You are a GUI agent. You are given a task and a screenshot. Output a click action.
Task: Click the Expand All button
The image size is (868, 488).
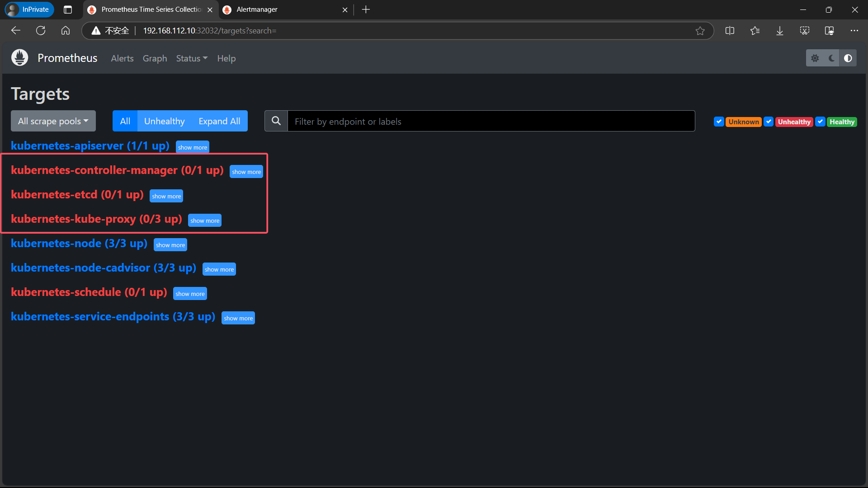[x=219, y=121]
